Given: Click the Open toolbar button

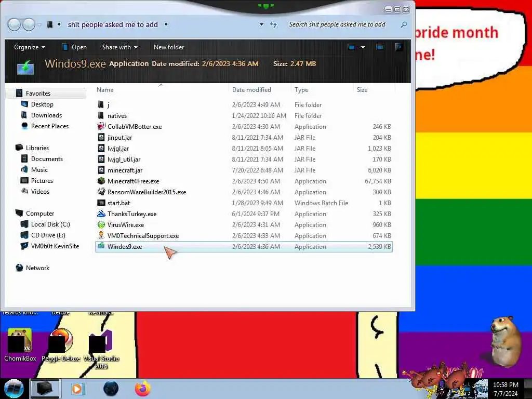Looking at the screenshot, I should pyautogui.click(x=75, y=47).
